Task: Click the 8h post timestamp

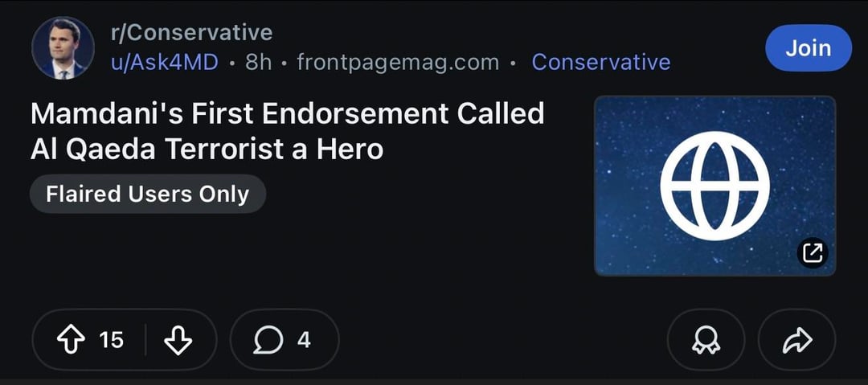Action: 258,62
